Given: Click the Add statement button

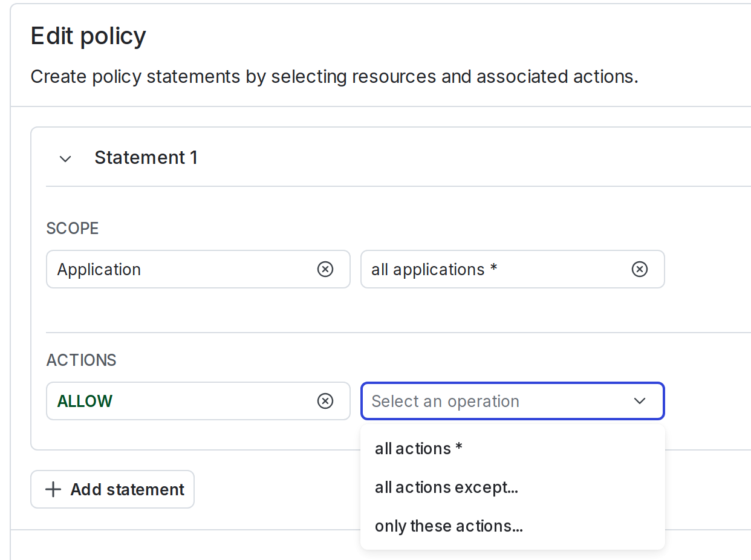Looking at the screenshot, I should point(112,489).
